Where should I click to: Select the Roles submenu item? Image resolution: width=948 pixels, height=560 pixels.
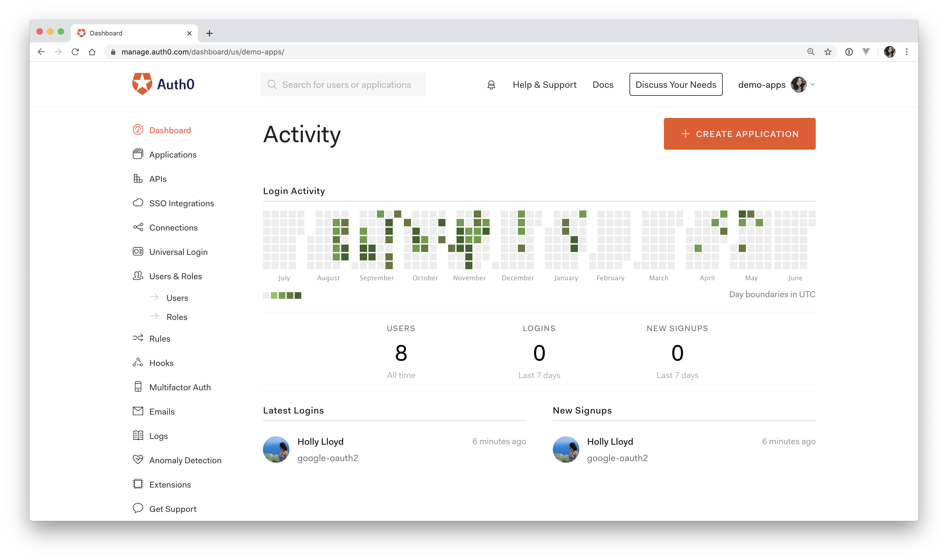point(177,317)
